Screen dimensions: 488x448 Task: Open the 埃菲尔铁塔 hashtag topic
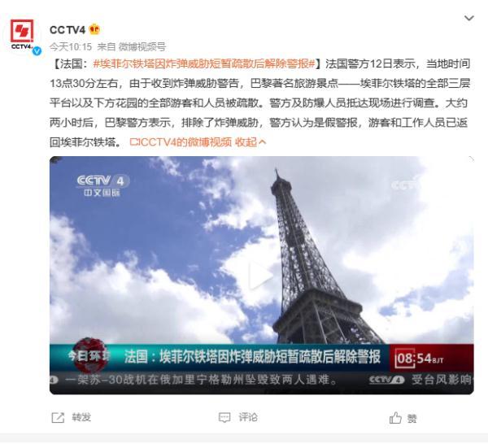[204, 63]
